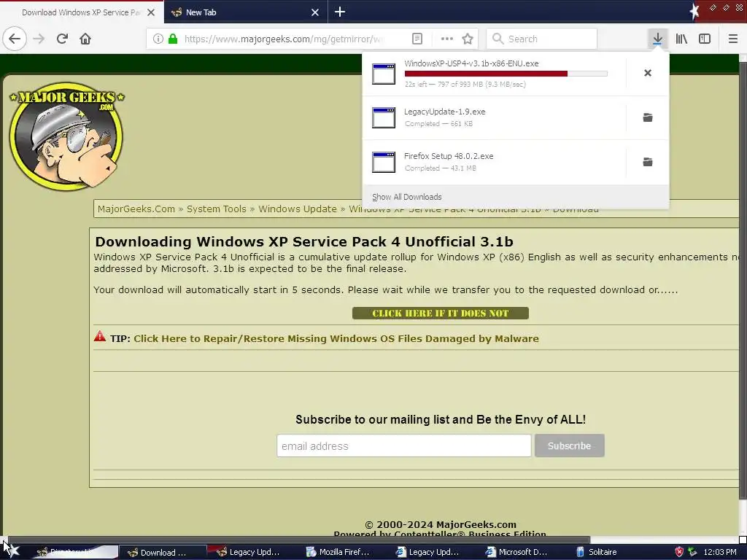747x560 pixels.
Task: Click the page horizontal scrollbar
Action: 298,540
